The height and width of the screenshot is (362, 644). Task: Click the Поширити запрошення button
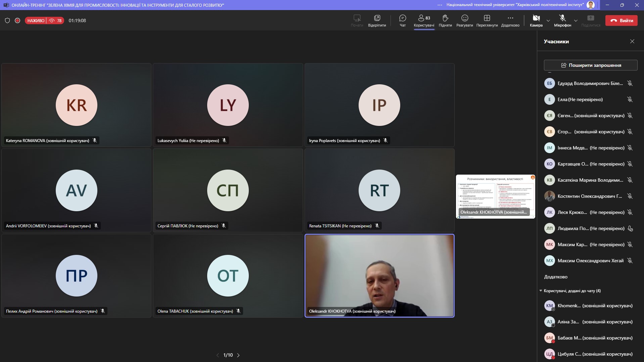[x=591, y=65]
